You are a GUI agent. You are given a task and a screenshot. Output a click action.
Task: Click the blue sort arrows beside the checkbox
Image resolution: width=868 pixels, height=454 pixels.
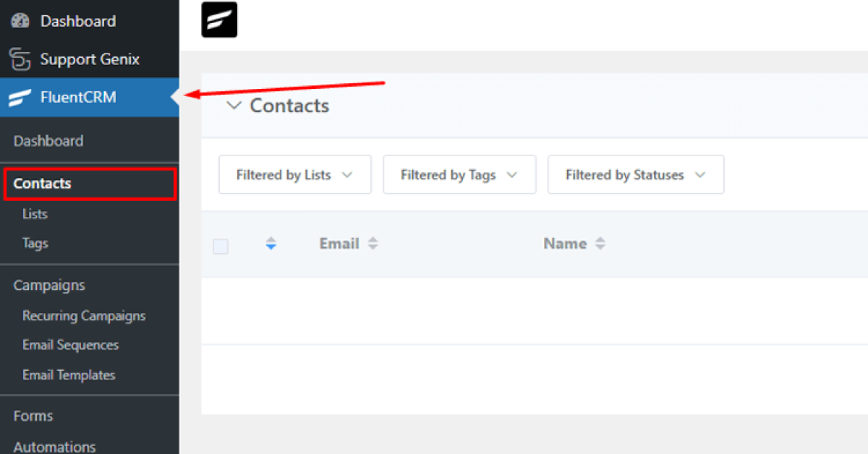coord(271,244)
